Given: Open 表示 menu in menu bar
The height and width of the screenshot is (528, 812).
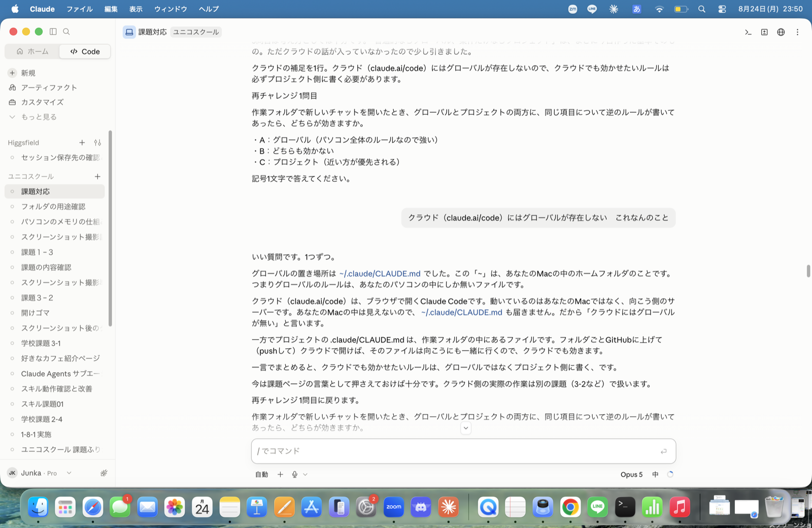Looking at the screenshot, I should tap(136, 9).
